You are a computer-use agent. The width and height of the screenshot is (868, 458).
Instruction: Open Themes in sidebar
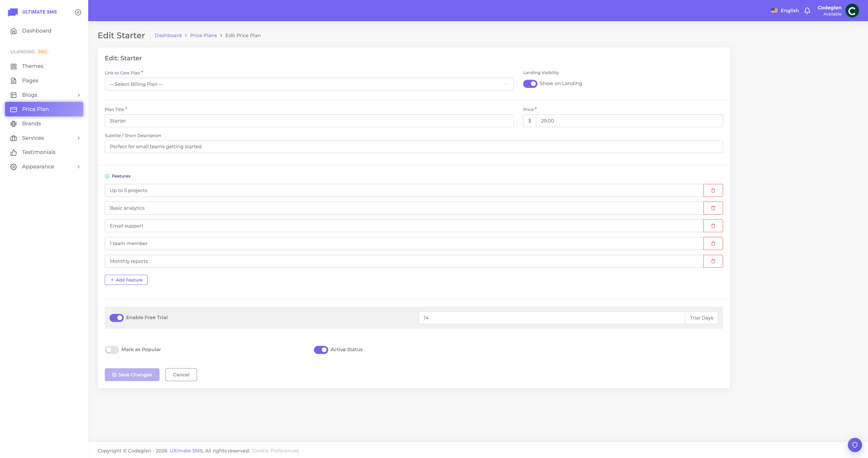click(x=44, y=66)
